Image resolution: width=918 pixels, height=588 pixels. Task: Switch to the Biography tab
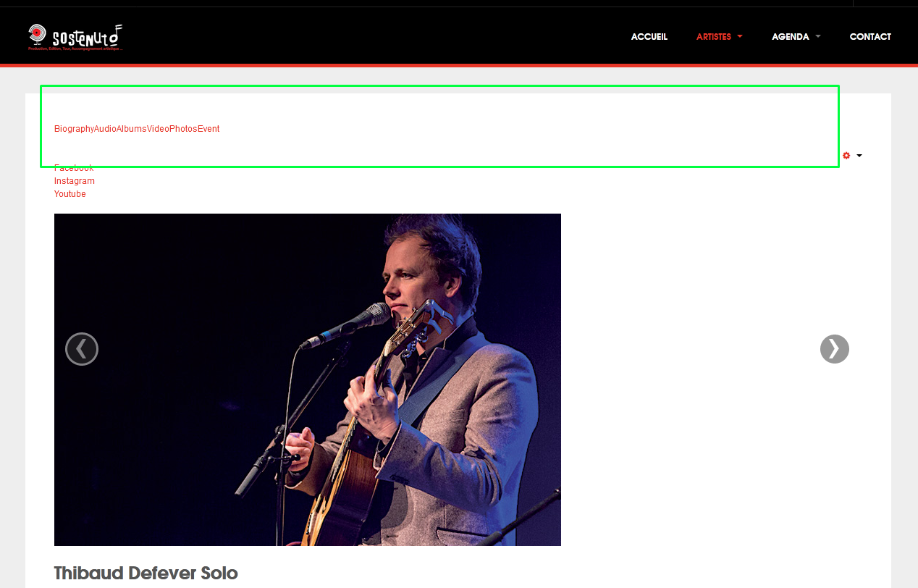(74, 129)
